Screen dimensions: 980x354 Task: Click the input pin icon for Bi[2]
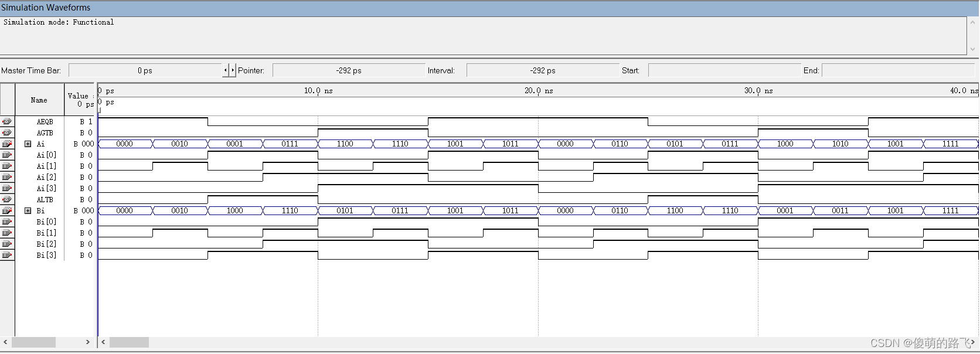point(7,244)
